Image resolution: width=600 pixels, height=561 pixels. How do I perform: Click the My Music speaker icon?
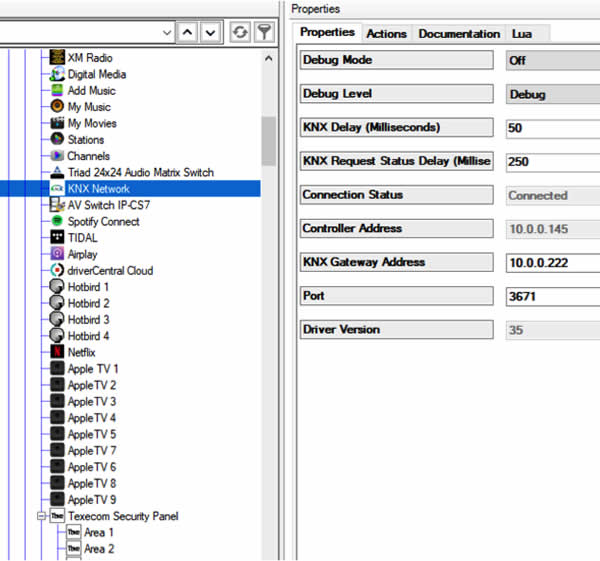pyautogui.click(x=57, y=106)
